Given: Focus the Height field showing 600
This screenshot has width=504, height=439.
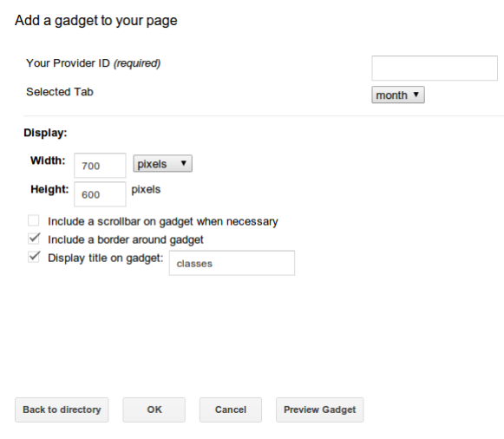Looking at the screenshot, I should 100,194.
